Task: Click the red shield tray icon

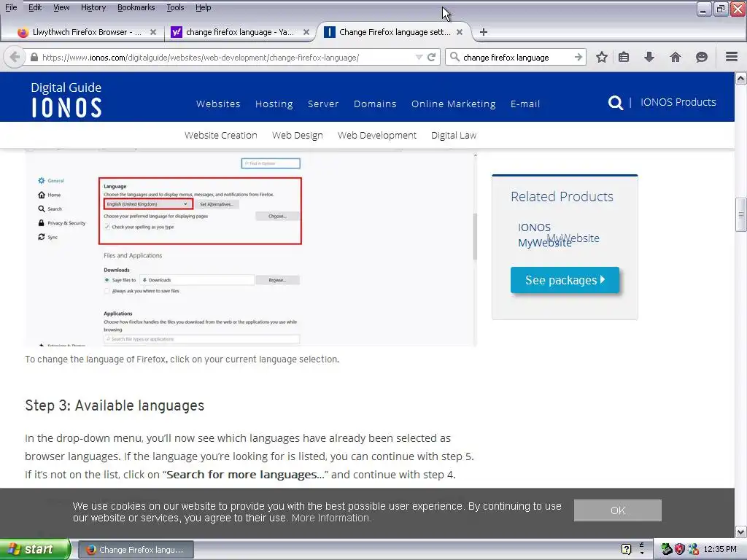Action: (x=679, y=549)
